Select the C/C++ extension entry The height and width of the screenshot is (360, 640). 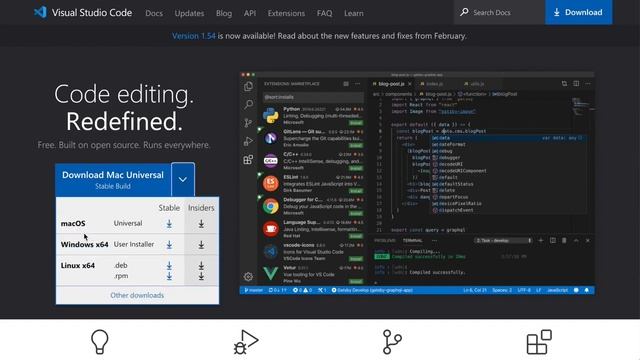point(313,161)
